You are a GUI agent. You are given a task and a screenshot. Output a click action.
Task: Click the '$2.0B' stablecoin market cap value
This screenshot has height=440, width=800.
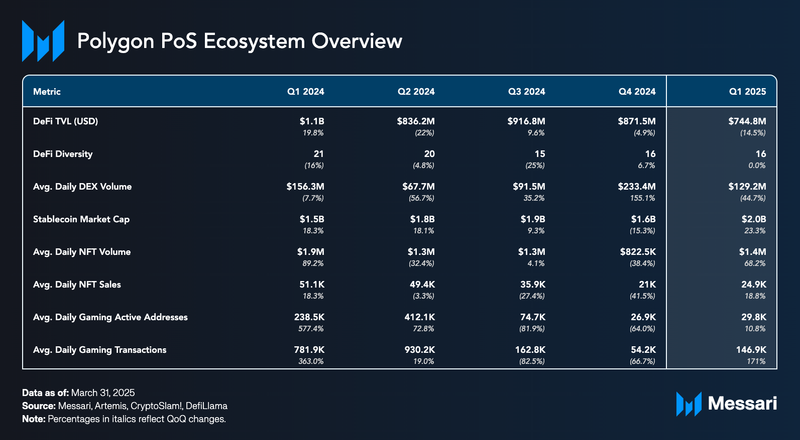tap(754, 219)
